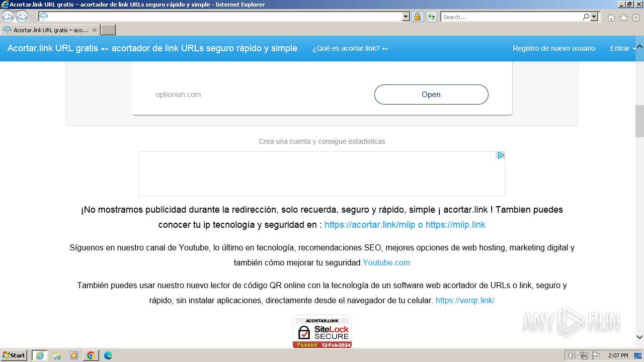The height and width of the screenshot is (362, 644).
Task: Click the SiteLock Secure badge
Action: click(322, 331)
